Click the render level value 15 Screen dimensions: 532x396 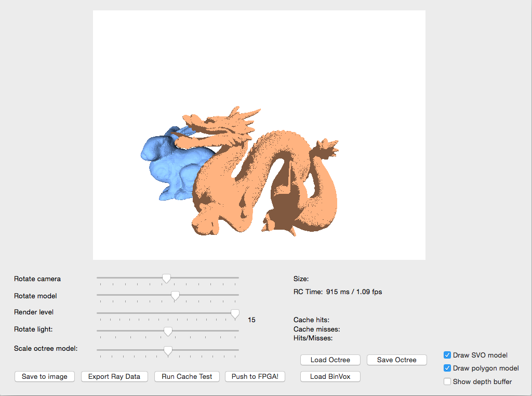251,320
